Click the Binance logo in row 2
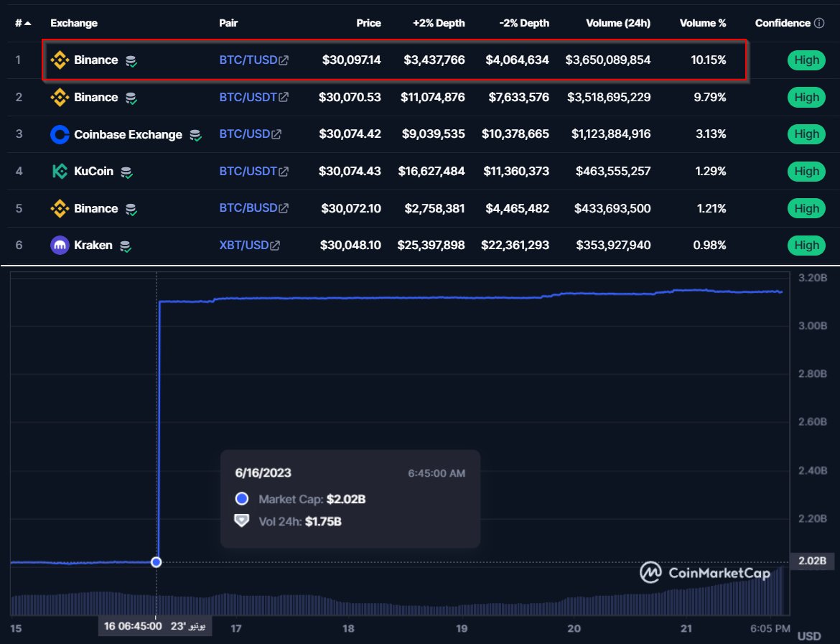The image size is (840, 644). pos(60,97)
